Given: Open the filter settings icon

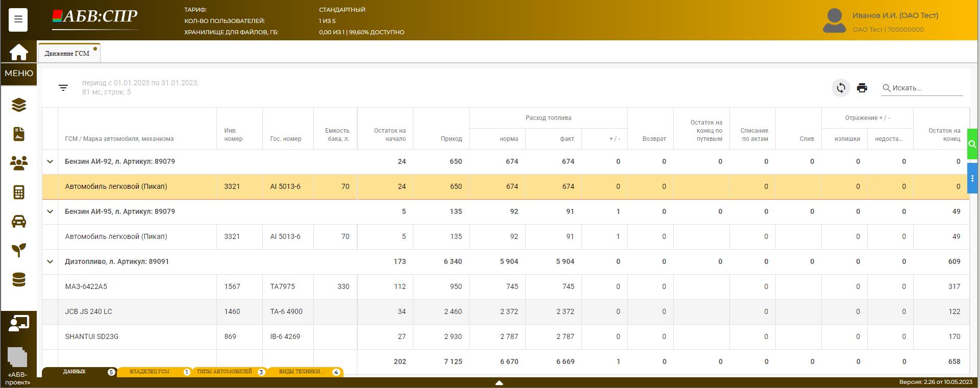Looking at the screenshot, I should (63, 88).
